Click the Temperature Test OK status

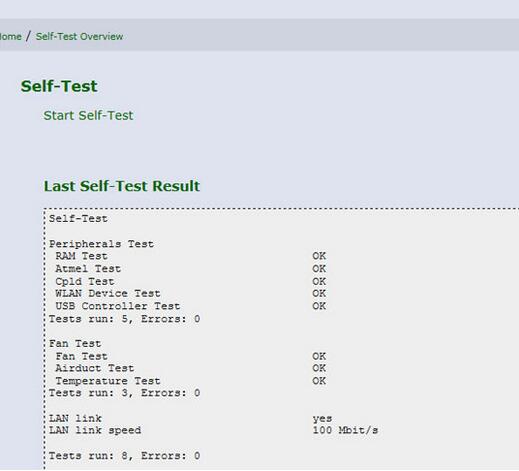(x=319, y=381)
